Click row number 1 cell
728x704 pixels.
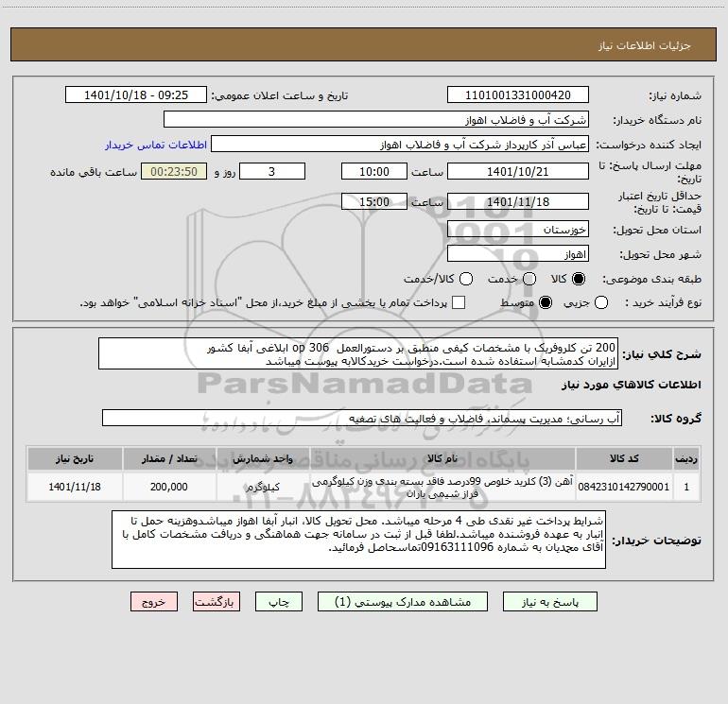(686, 487)
